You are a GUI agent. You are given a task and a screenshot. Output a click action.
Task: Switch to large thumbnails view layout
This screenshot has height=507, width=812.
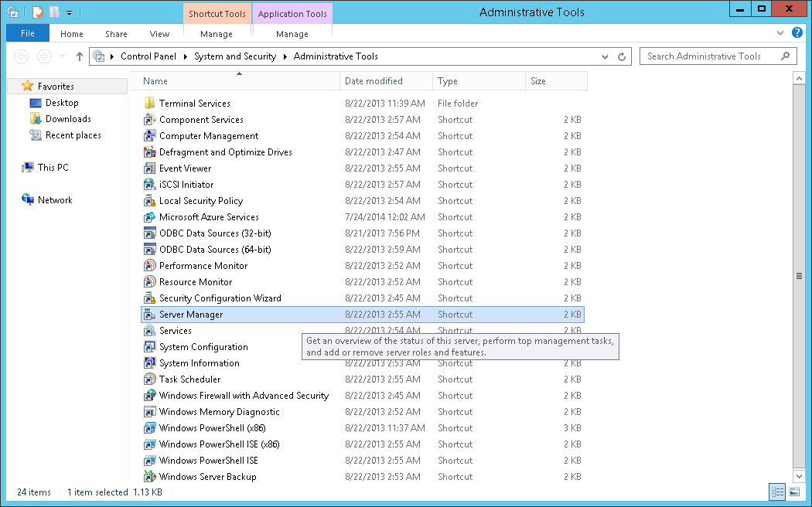click(794, 492)
